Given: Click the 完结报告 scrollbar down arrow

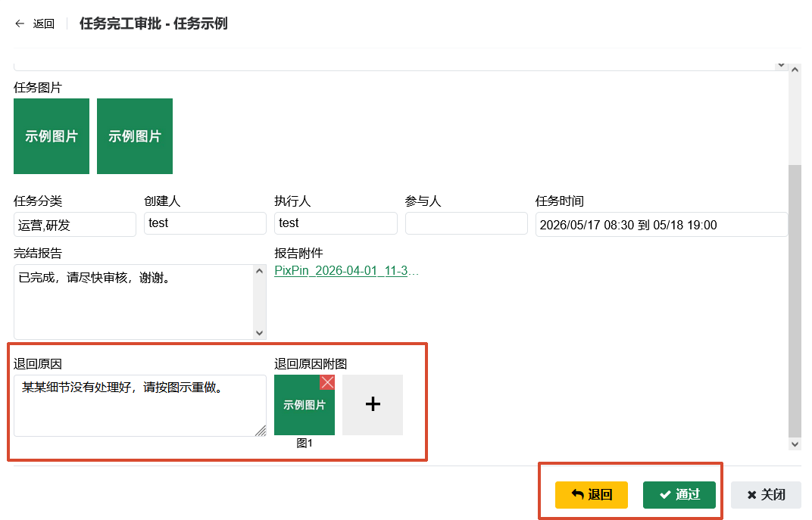Looking at the screenshot, I should (x=260, y=333).
